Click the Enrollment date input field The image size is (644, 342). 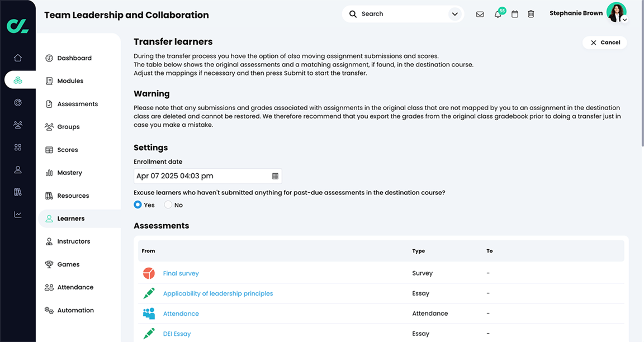click(x=201, y=176)
